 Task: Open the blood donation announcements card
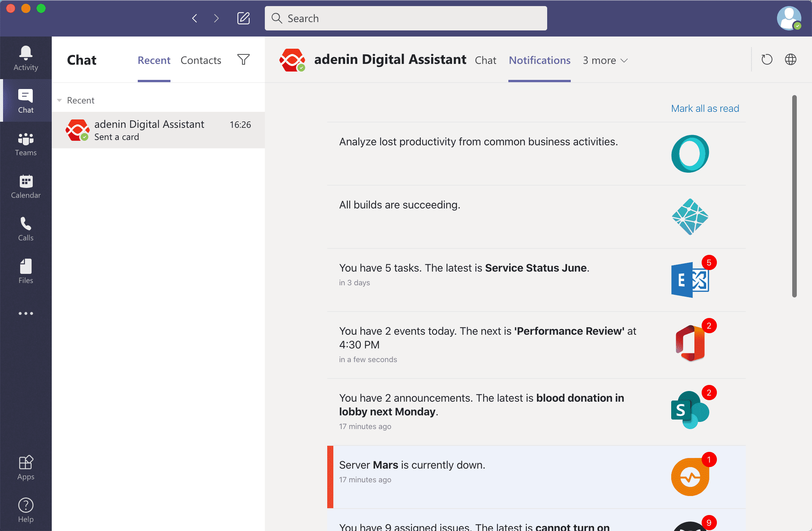click(536, 412)
